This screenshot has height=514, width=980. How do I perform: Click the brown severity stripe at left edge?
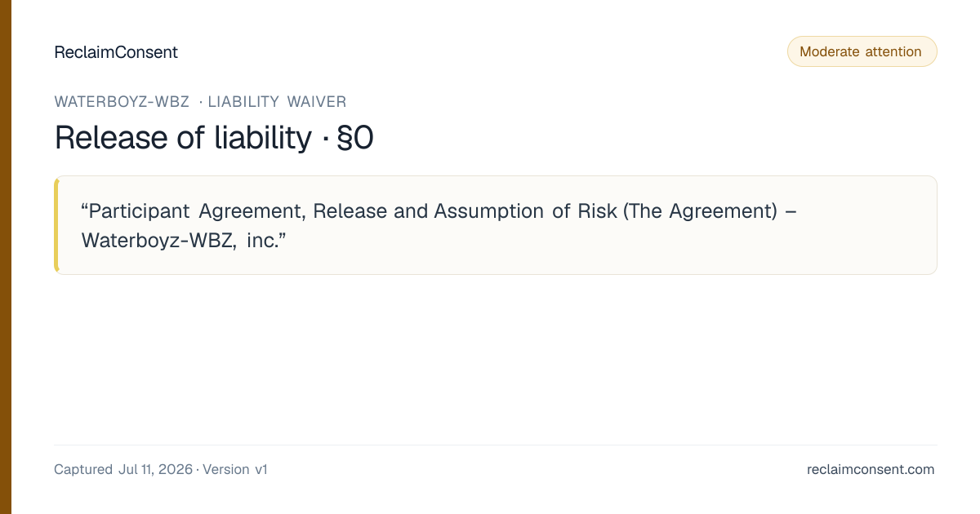pyautogui.click(x=6, y=257)
